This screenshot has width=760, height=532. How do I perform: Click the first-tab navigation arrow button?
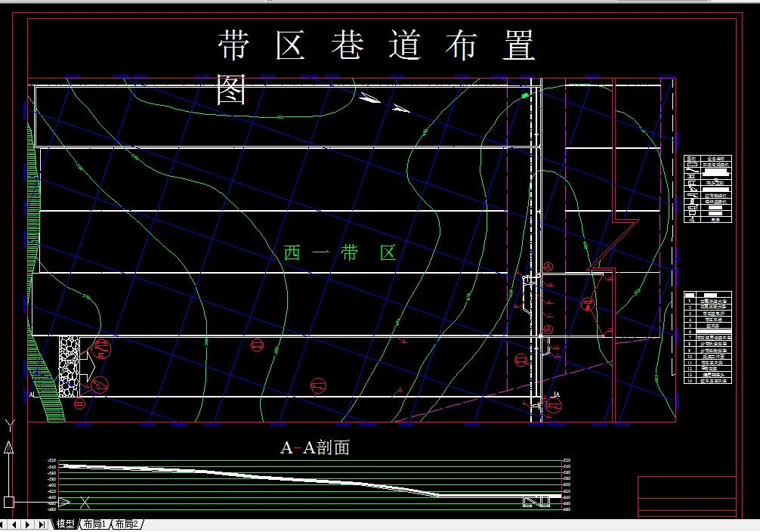pyautogui.click(x=3, y=523)
